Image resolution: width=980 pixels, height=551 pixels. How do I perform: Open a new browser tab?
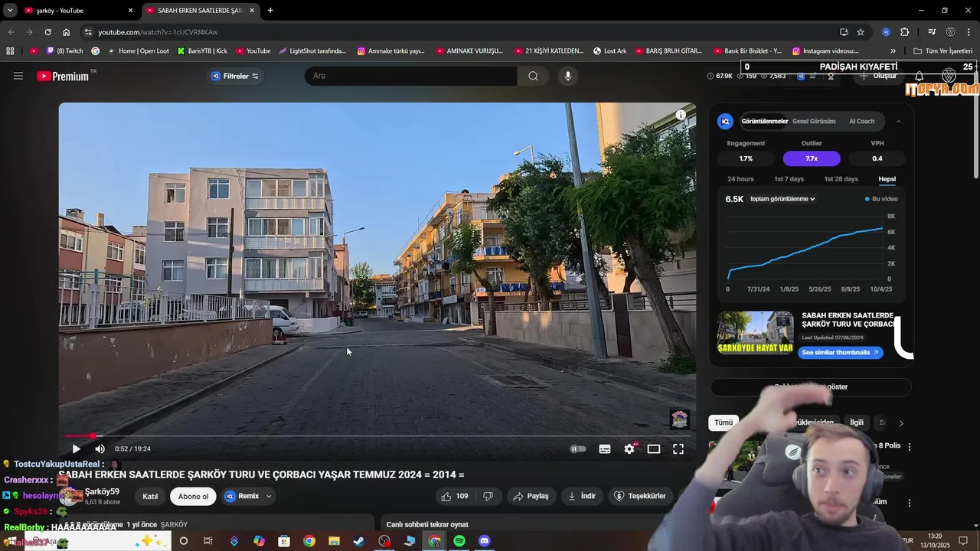coord(270,11)
